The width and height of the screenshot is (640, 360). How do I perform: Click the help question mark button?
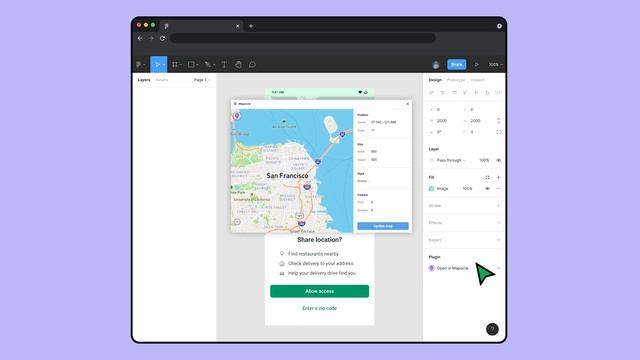click(x=492, y=329)
